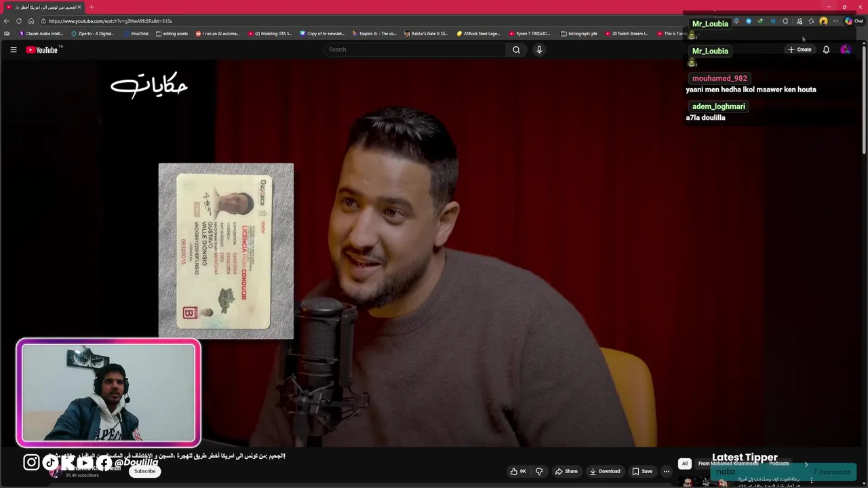Open more actions ellipsis next to Save
Image resolution: width=868 pixels, height=488 pixels.
(667, 471)
